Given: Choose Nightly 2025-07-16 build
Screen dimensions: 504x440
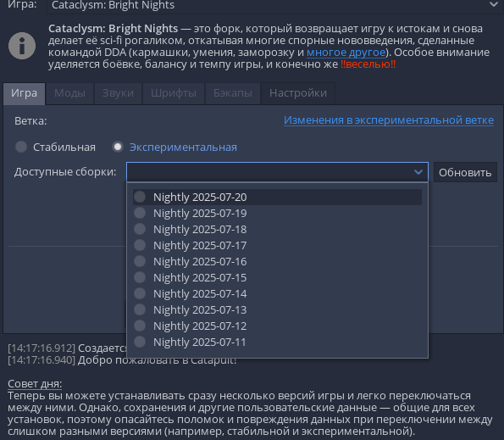Looking at the screenshot, I should (x=277, y=261).
